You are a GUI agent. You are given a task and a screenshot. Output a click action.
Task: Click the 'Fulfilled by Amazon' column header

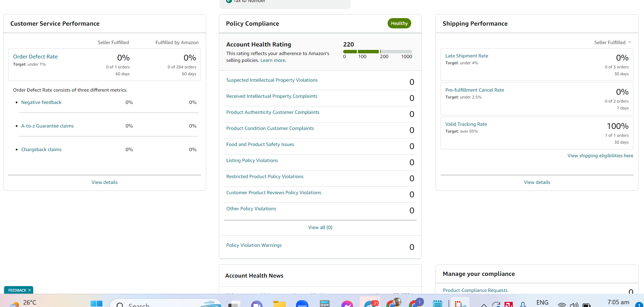click(177, 42)
